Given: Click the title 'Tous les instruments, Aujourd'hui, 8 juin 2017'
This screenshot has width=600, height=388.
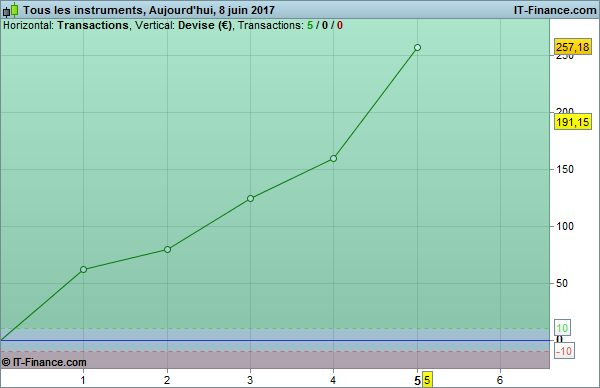Looking at the screenshot, I should coord(148,10).
